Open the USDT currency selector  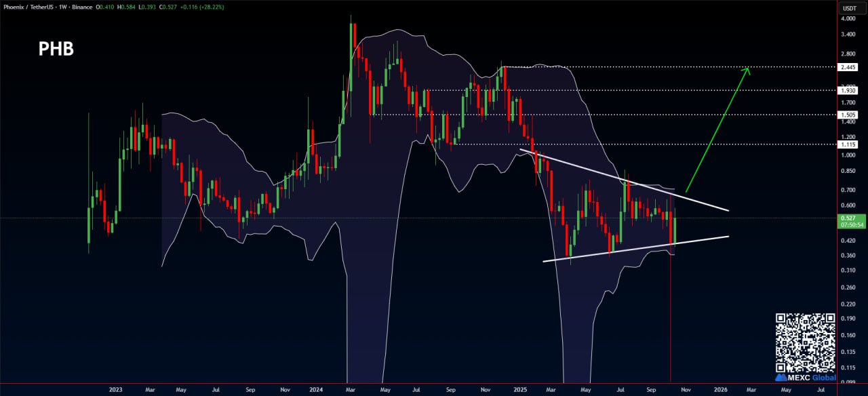(x=849, y=8)
